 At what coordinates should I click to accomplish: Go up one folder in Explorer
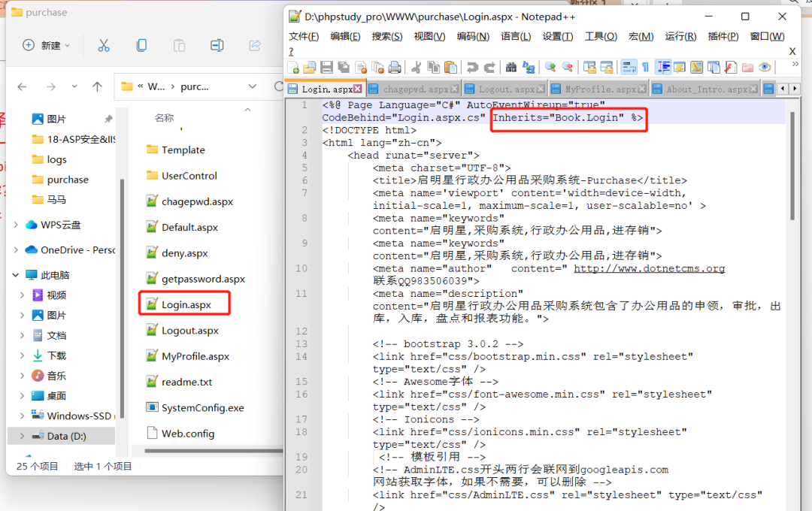point(97,86)
